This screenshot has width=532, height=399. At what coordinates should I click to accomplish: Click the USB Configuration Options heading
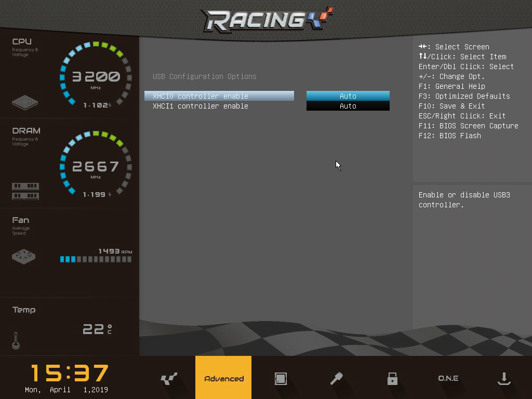[205, 76]
